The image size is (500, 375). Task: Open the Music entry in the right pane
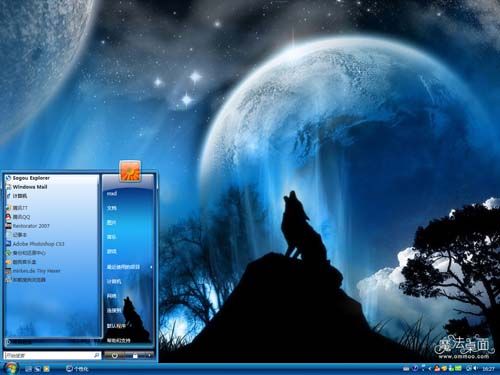[112, 237]
